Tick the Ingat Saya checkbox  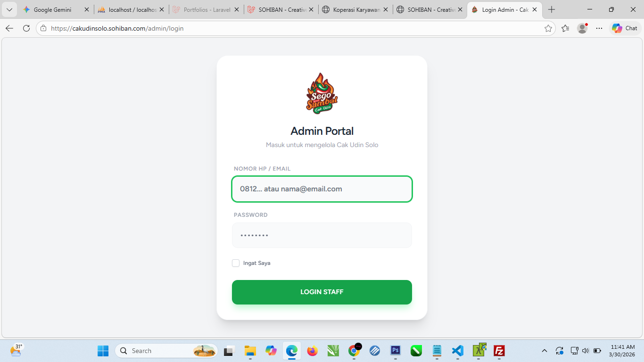(236, 263)
